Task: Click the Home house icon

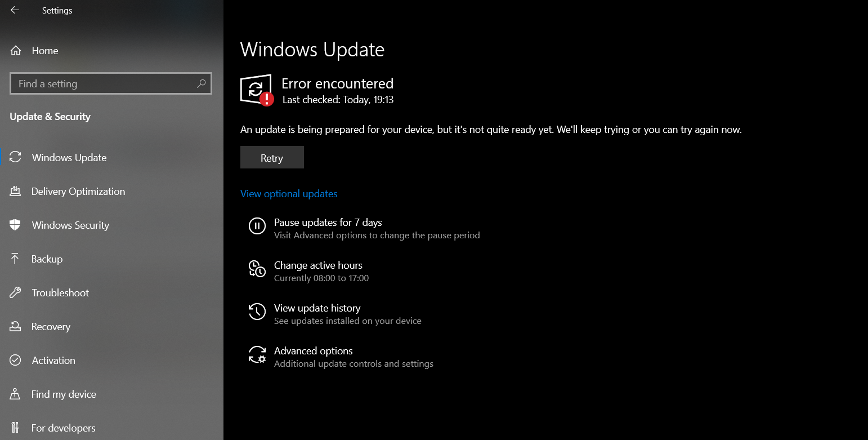Action: [16, 51]
